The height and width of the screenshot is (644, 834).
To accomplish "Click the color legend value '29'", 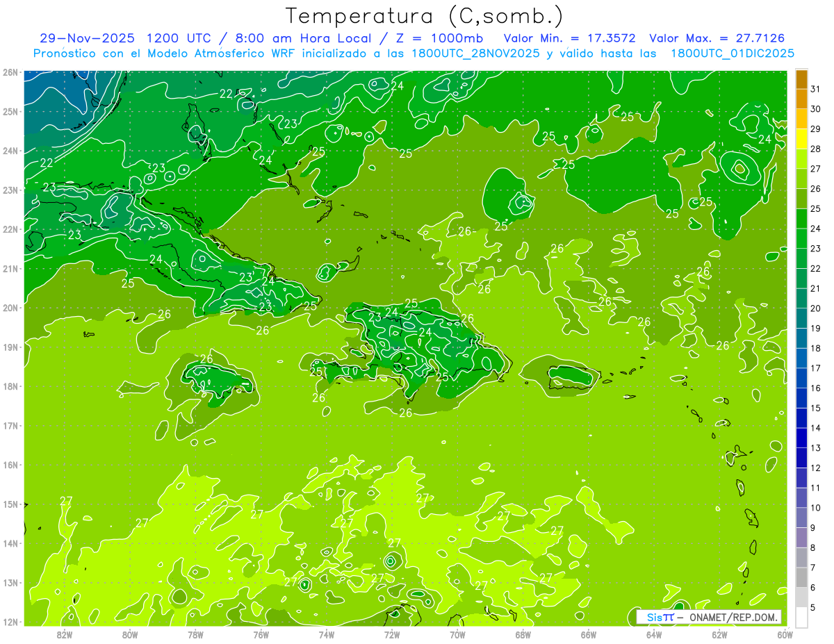I will [x=815, y=129].
